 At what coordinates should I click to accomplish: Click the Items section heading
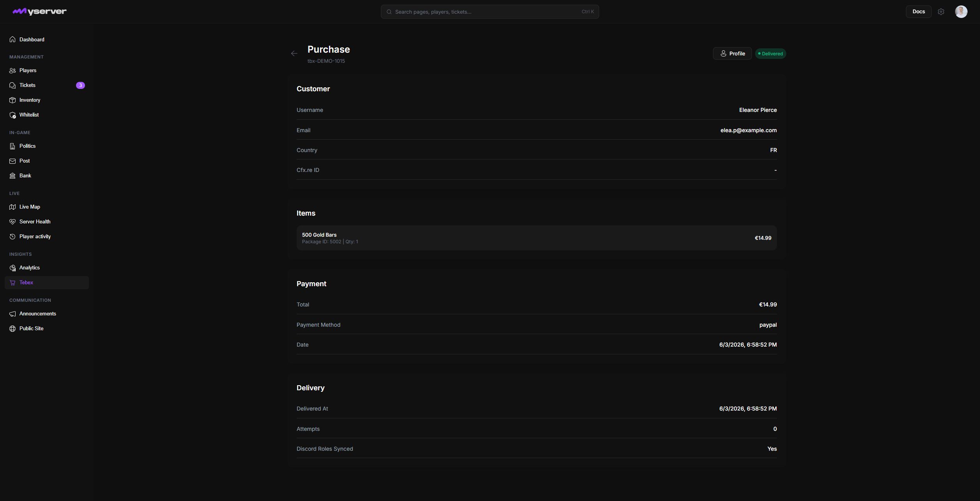click(x=306, y=213)
